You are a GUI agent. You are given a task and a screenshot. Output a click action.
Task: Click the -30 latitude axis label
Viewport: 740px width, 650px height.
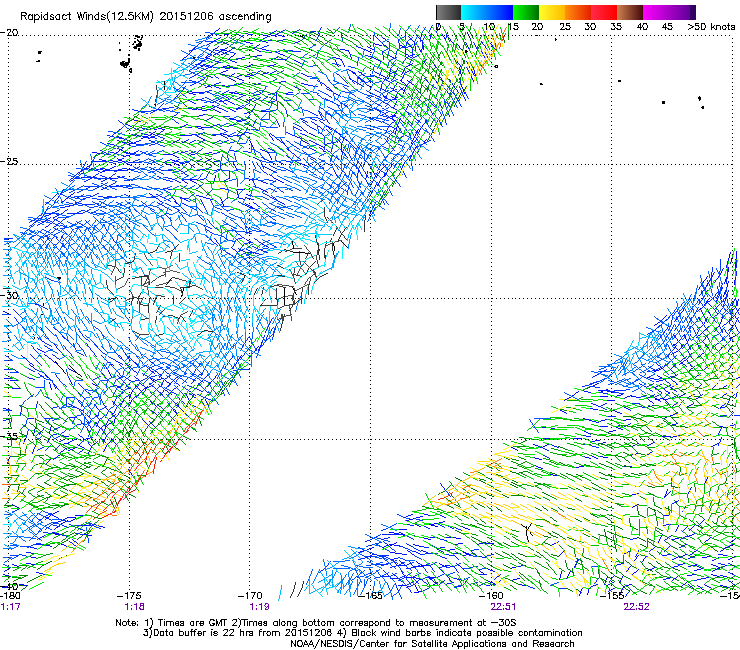click(x=9, y=295)
